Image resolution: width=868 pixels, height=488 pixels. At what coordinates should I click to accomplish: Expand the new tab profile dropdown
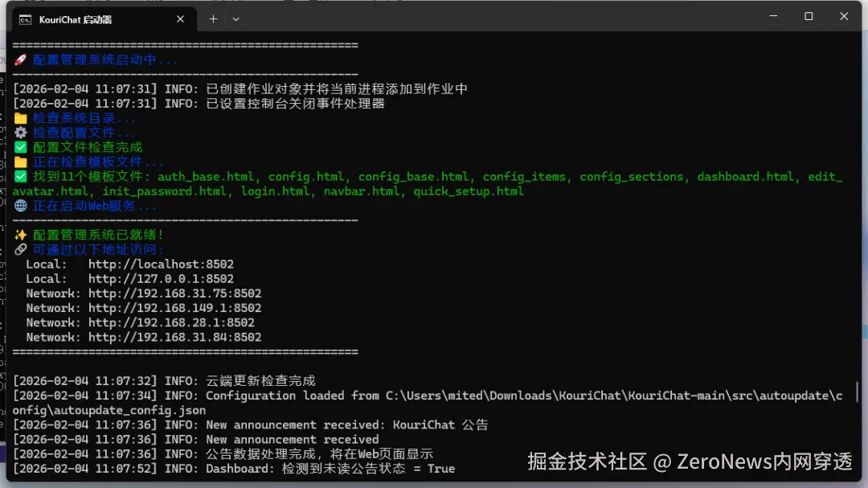(x=235, y=18)
